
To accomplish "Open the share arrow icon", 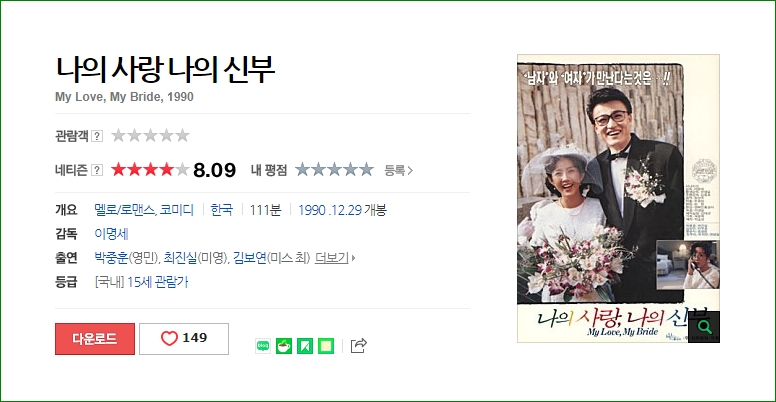I will 359,346.
